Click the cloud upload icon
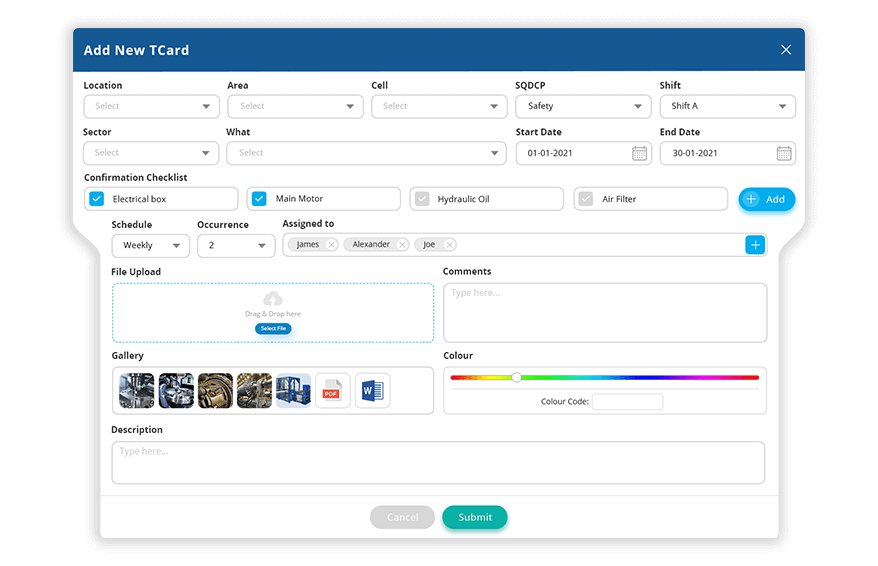The width and height of the screenshot is (878, 566). tap(272, 299)
